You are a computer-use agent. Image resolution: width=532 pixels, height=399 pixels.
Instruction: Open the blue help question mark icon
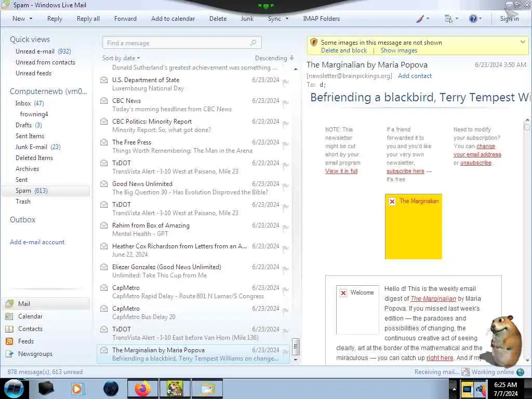[x=473, y=19]
